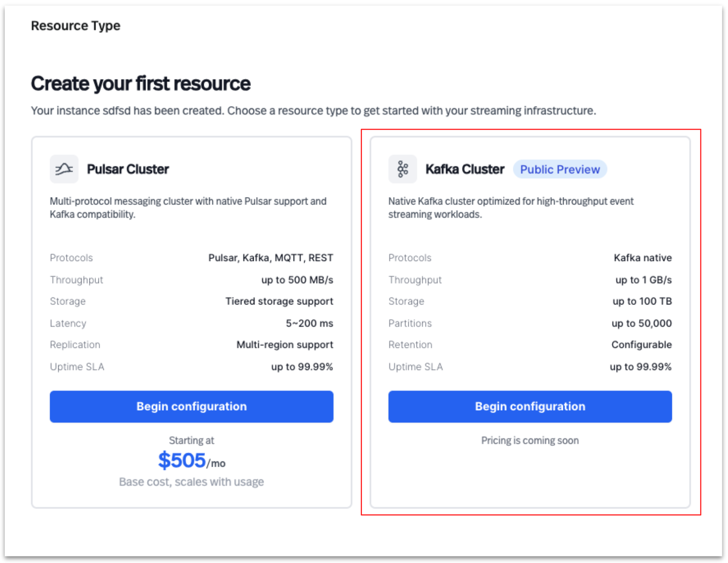The image size is (728, 563).
Task: Begin configuration for the Kafka Cluster
Action: 530,406
